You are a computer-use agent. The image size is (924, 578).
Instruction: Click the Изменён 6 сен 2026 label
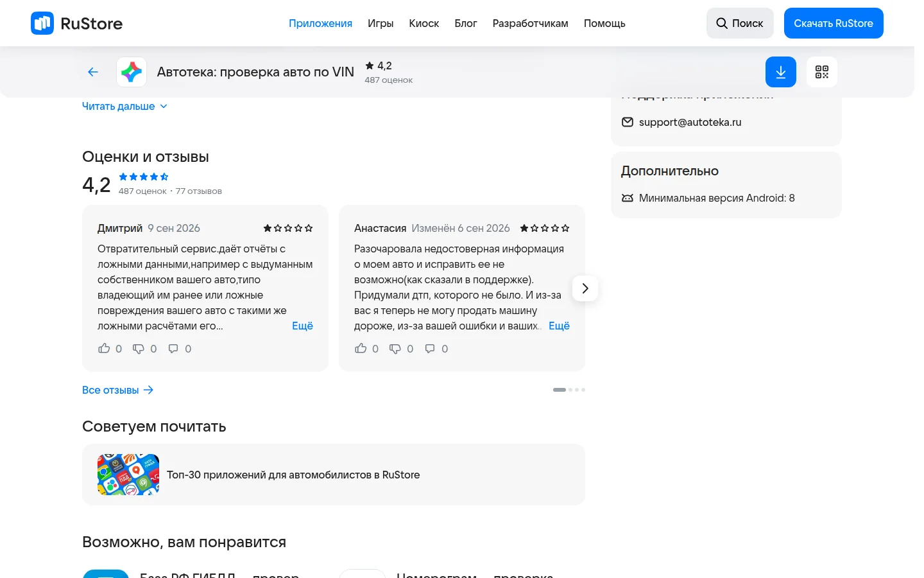pyautogui.click(x=461, y=228)
